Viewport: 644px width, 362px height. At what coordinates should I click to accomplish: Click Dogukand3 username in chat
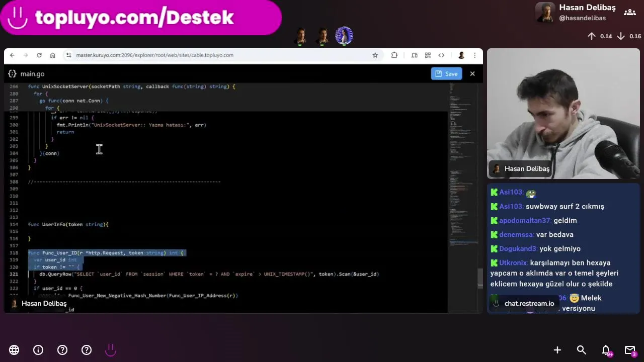click(518, 248)
